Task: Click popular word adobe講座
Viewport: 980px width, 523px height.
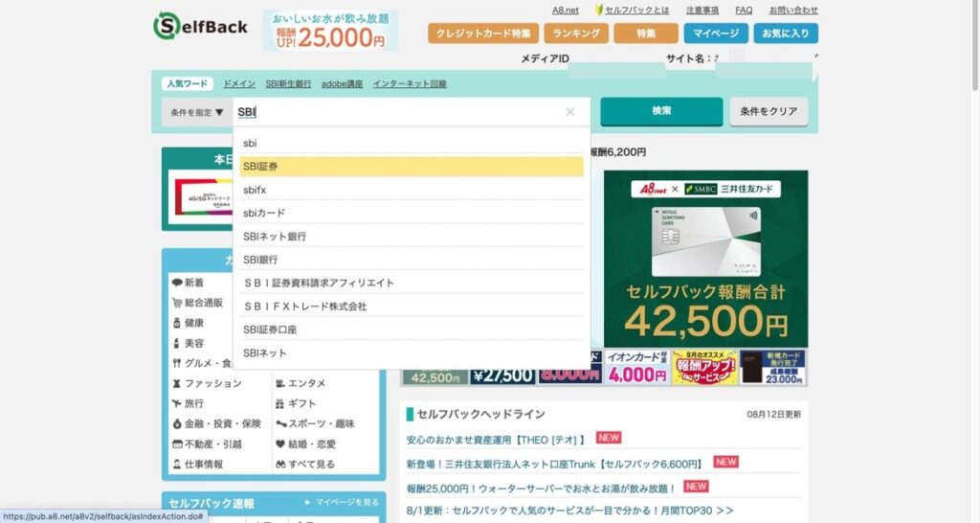Action: click(x=342, y=84)
